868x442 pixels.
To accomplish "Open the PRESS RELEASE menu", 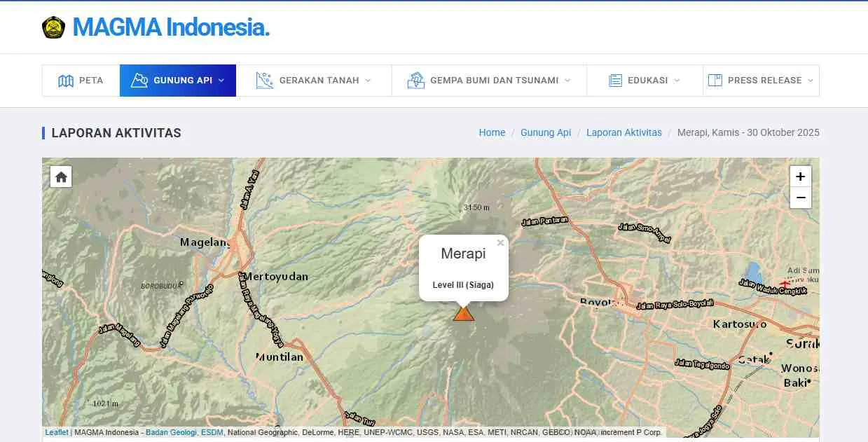I will coord(765,80).
